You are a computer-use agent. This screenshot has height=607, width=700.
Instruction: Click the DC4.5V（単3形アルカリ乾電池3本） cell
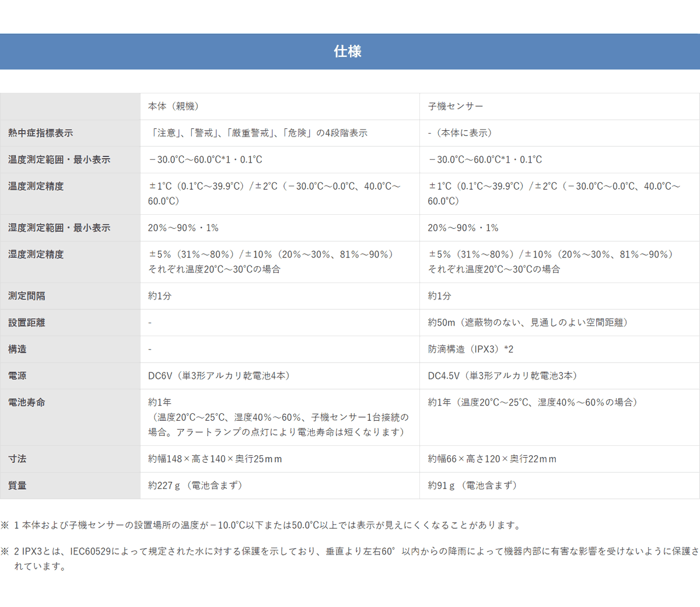tap(559, 376)
